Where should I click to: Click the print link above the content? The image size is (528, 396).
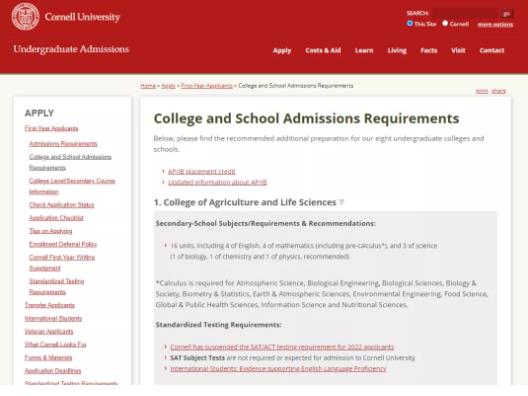[482, 91]
